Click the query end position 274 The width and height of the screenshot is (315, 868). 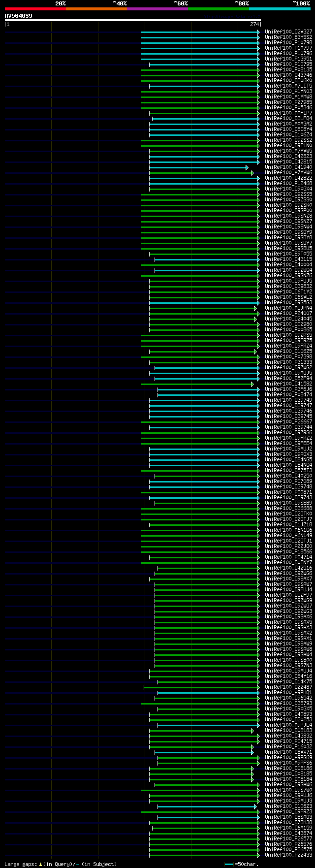(254, 24)
